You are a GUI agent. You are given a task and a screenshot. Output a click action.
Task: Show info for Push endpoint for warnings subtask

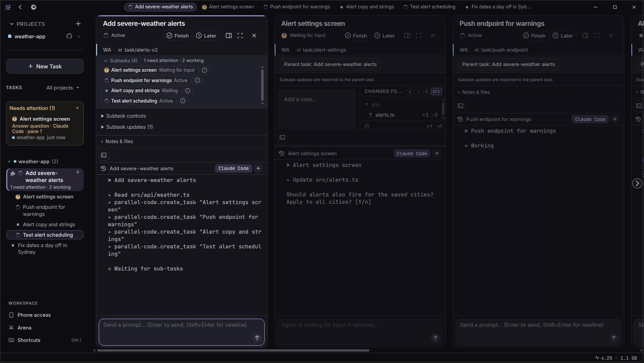(197, 80)
